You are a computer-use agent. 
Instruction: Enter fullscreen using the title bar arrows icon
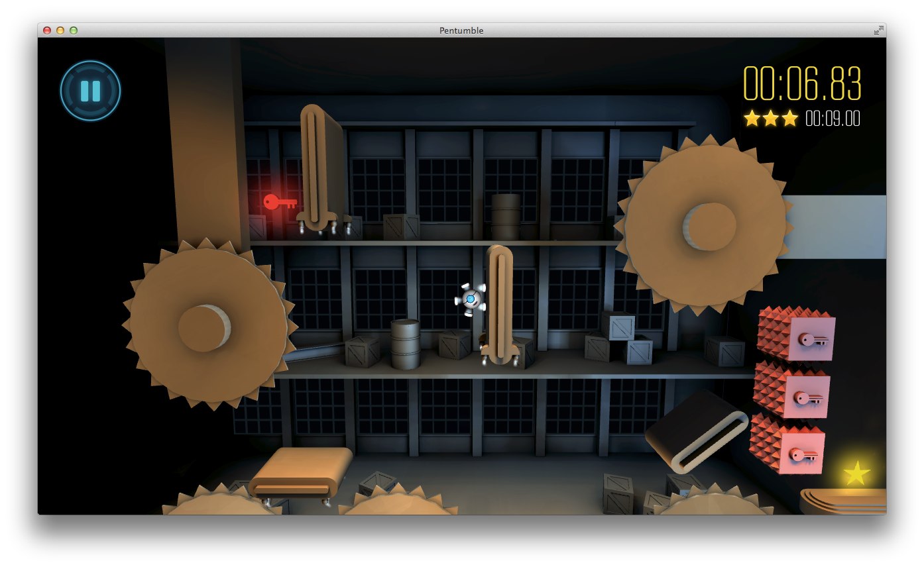tap(878, 30)
